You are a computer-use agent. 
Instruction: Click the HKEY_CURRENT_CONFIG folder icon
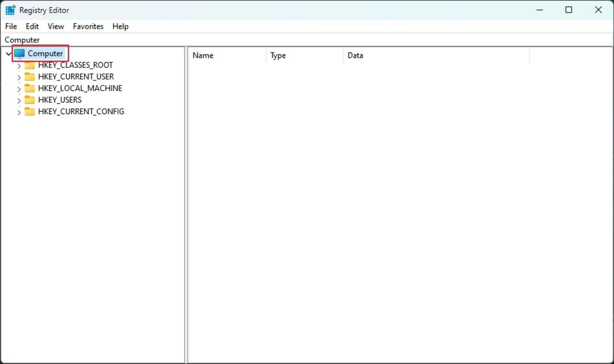[x=30, y=111]
